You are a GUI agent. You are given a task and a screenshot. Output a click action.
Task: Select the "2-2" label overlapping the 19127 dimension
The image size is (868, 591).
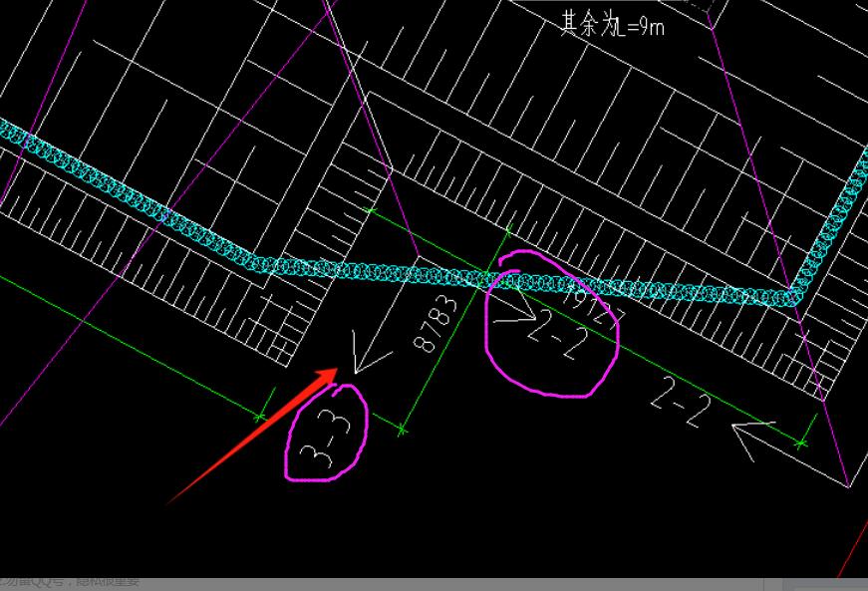(x=557, y=334)
